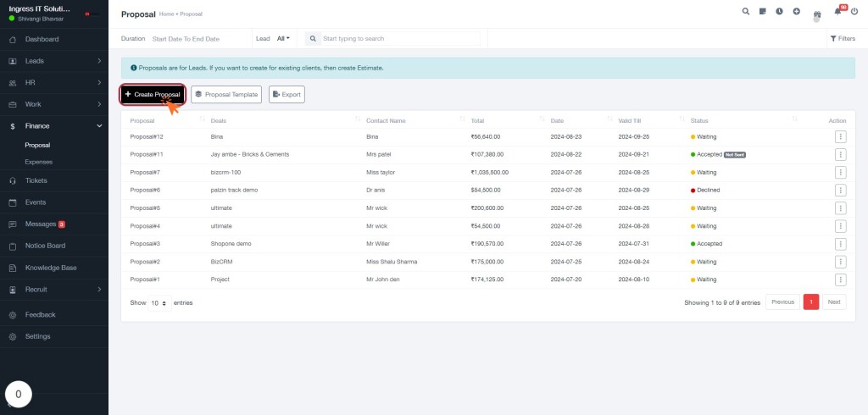Click the plus circle add icon in header
Image resolution: width=868 pixels, height=415 pixels.
(797, 11)
